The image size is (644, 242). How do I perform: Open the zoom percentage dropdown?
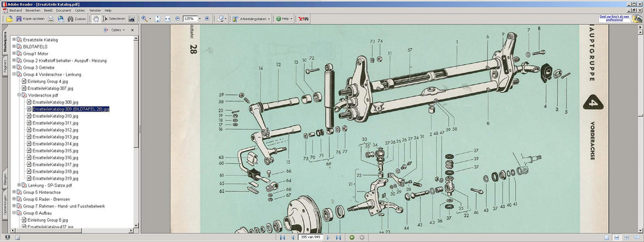click(x=199, y=19)
